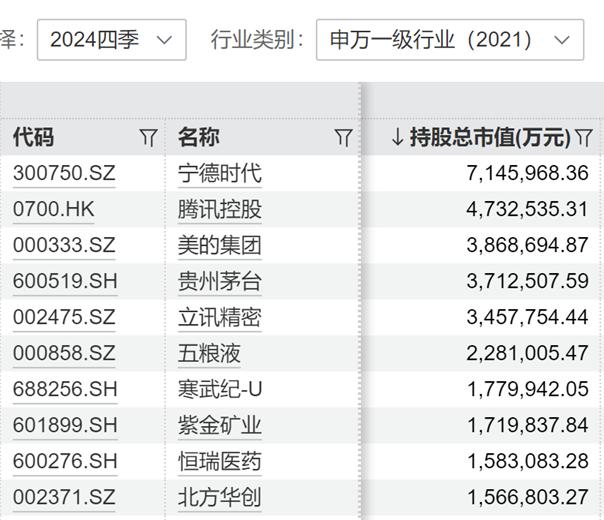Select the value 3,868,694.87
Screen dimensions: 604x520
(x=527, y=245)
